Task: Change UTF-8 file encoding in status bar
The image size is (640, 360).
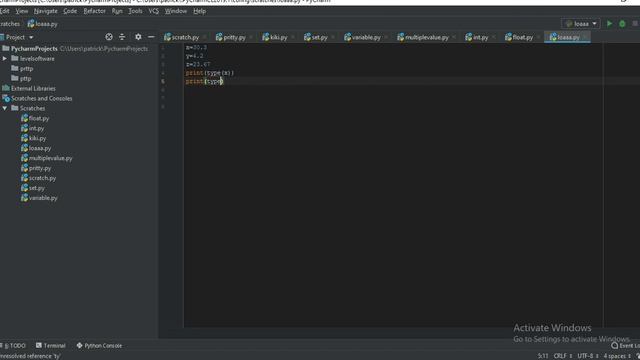Action: pyautogui.click(x=587, y=356)
